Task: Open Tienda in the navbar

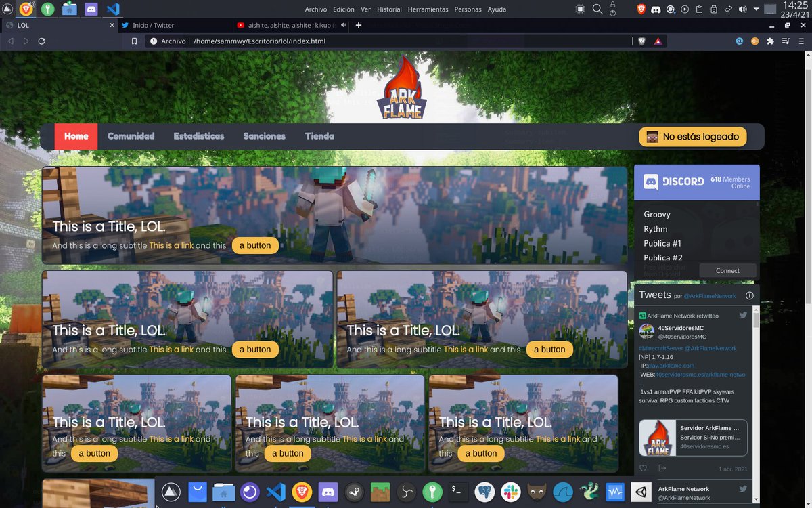Action: pos(319,136)
